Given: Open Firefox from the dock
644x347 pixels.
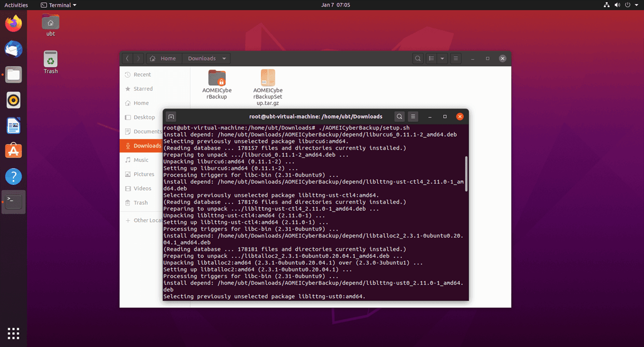Looking at the screenshot, I should pyautogui.click(x=13, y=24).
